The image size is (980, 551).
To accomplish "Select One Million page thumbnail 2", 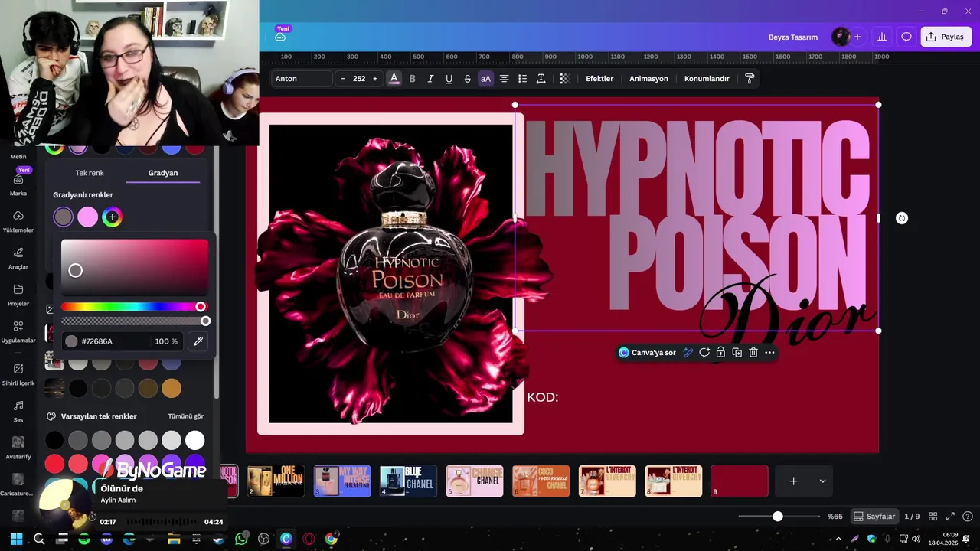I will pos(276,481).
